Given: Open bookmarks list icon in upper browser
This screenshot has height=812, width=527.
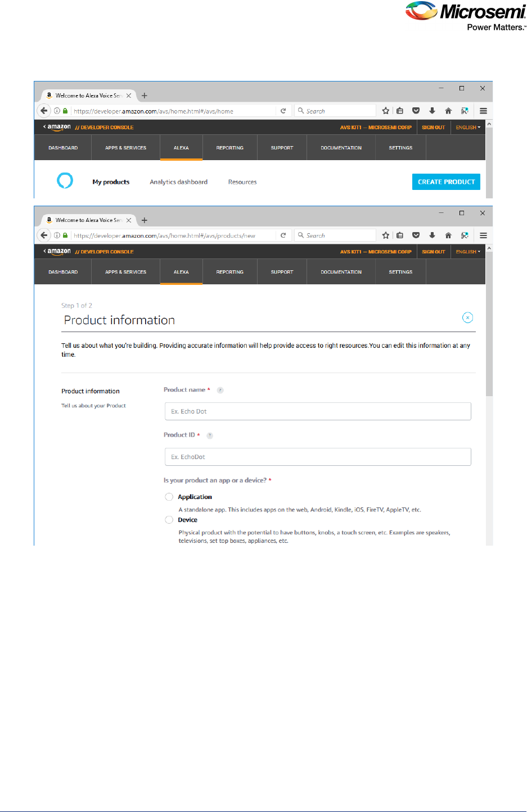Looking at the screenshot, I should (400, 111).
